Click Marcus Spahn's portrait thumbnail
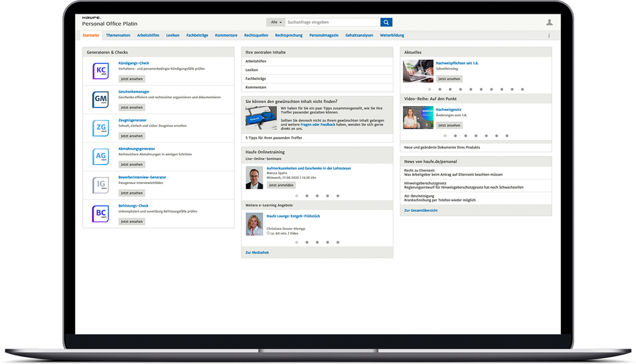Image resolution: width=636 pixels, height=364 pixels. 254,178
